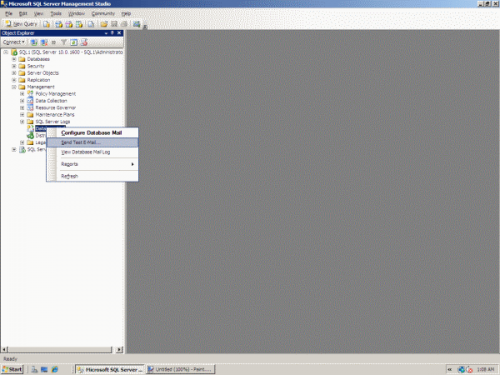The width and height of the screenshot is (500, 375).
Task: Open the File menu
Action: (9, 14)
